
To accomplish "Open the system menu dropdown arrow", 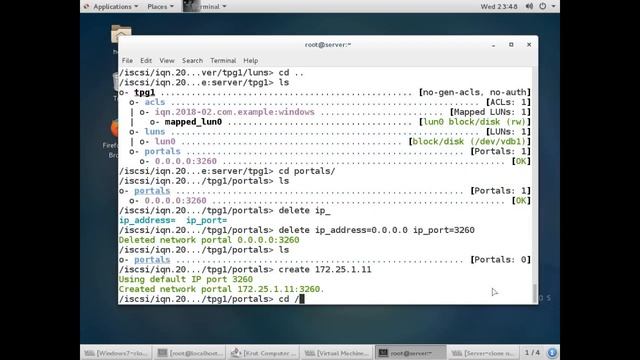I will [x=553, y=7].
